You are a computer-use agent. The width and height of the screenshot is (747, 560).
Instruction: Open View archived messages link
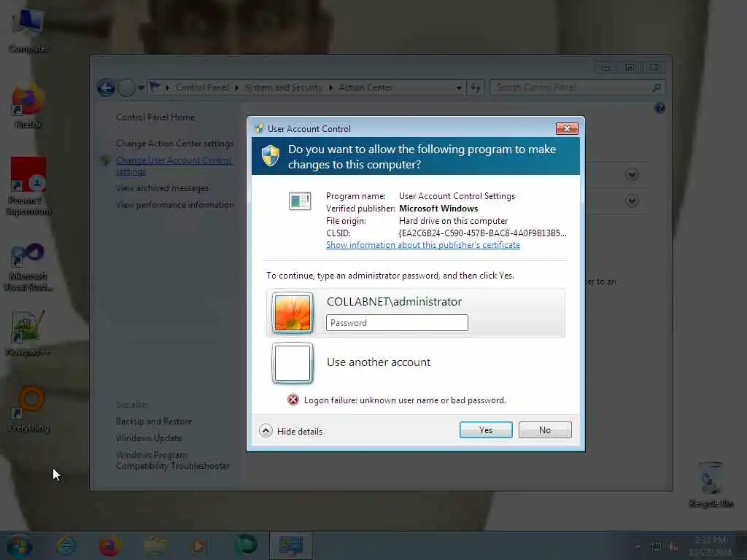click(x=162, y=188)
